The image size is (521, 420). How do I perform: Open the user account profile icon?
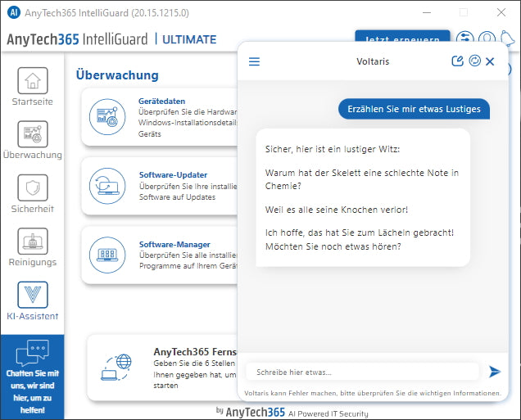point(487,39)
